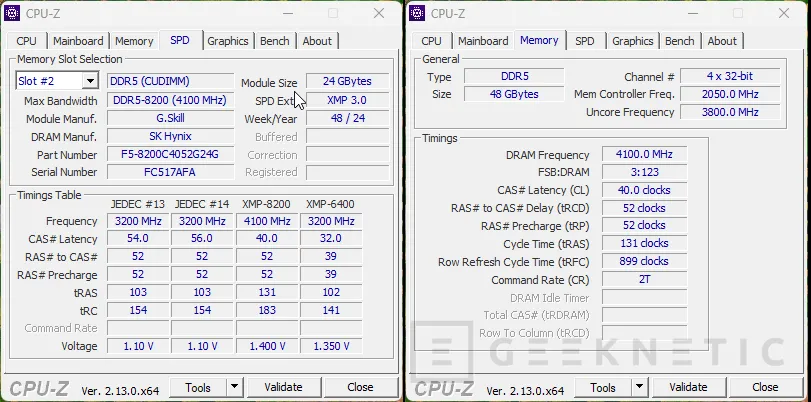Click Max Bandwidth DDR5-8200 (4100 MHz) value

pyautogui.click(x=171, y=100)
